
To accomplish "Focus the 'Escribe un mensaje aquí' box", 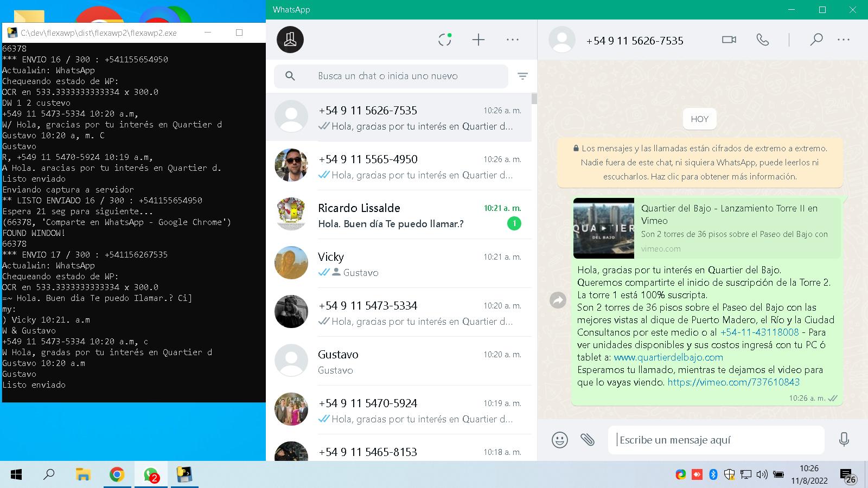I will click(x=716, y=440).
